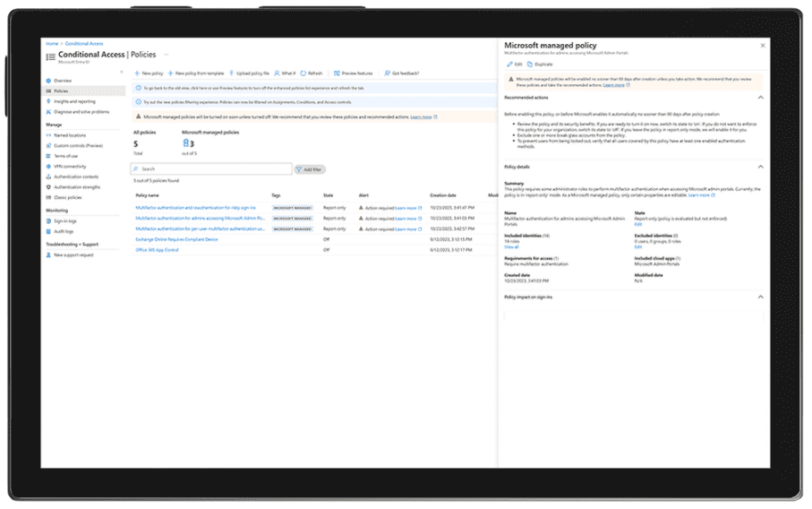Collapse the Policy impact on sign-ins section
Image resolution: width=812 pixels, height=509 pixels.
(x=761, y=297)
